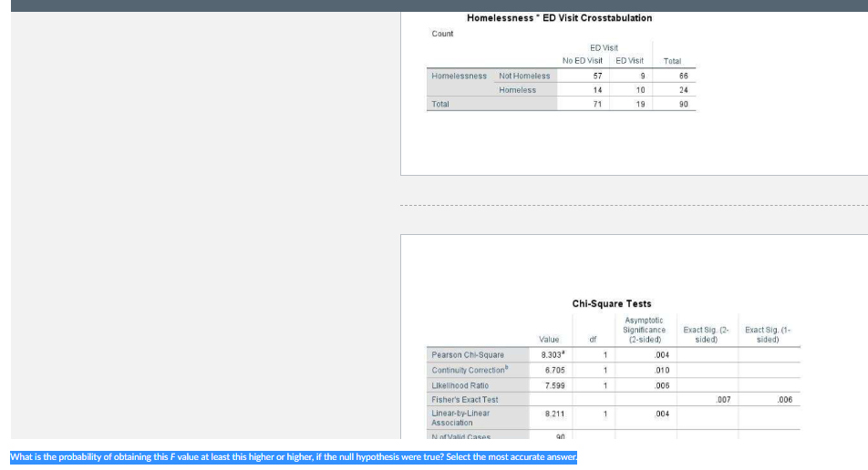
Task: Select the 'Continuity Correction' row label
Action: 470,370
